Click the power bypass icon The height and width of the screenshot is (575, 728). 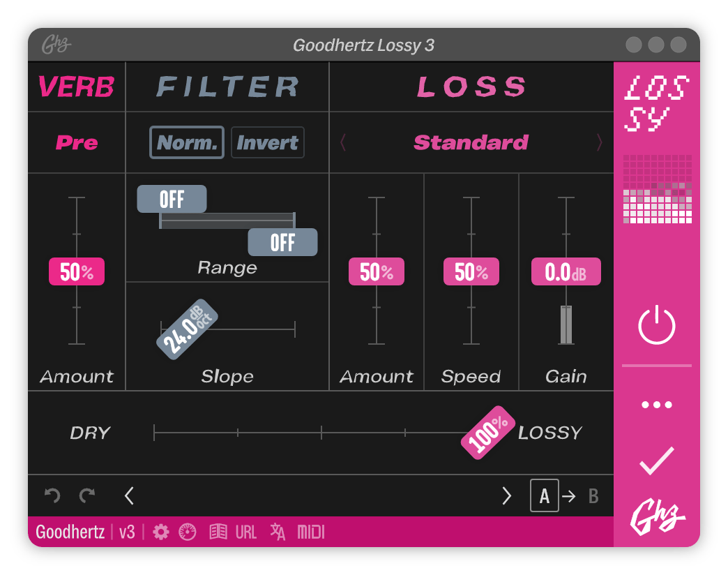pyautogui.click(x=656, y=324)
